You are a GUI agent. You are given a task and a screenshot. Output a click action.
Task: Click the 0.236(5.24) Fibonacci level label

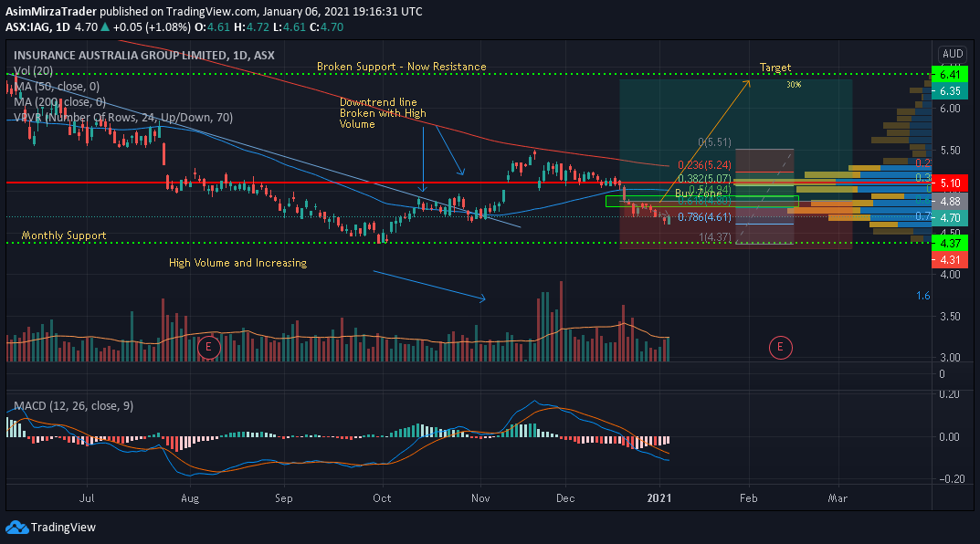tap(704, 165)
